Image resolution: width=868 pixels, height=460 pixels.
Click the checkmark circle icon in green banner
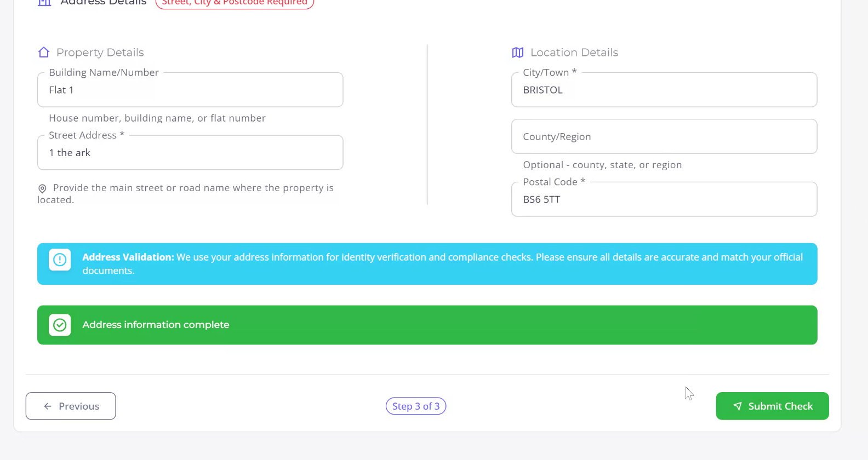(60, 325)
